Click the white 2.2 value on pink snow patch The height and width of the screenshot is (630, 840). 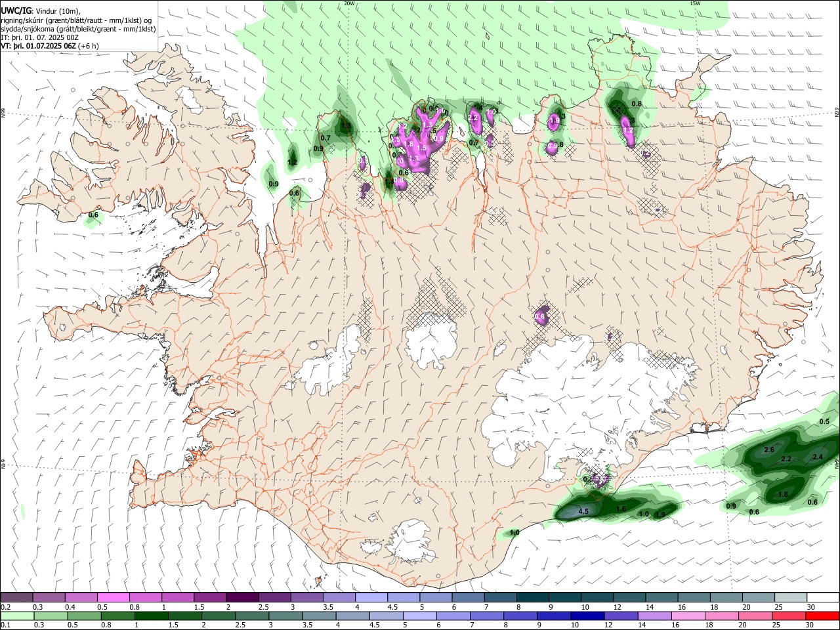tap(473, 117)
